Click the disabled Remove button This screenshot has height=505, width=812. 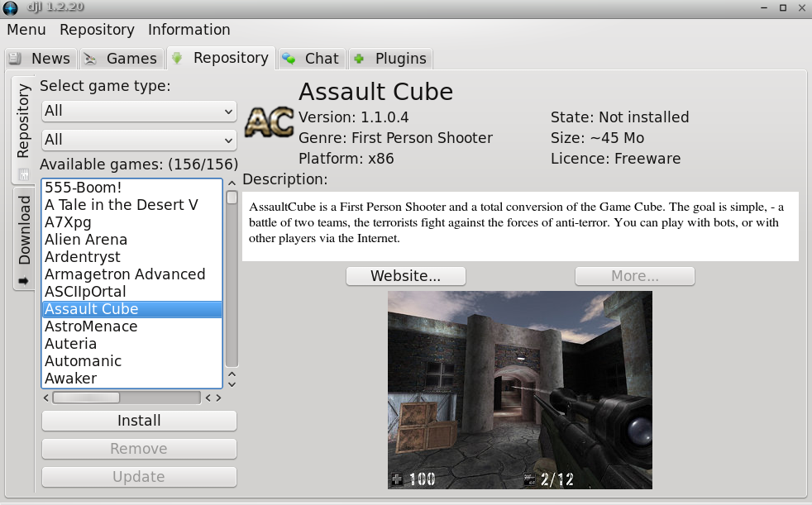click(139, 449)
